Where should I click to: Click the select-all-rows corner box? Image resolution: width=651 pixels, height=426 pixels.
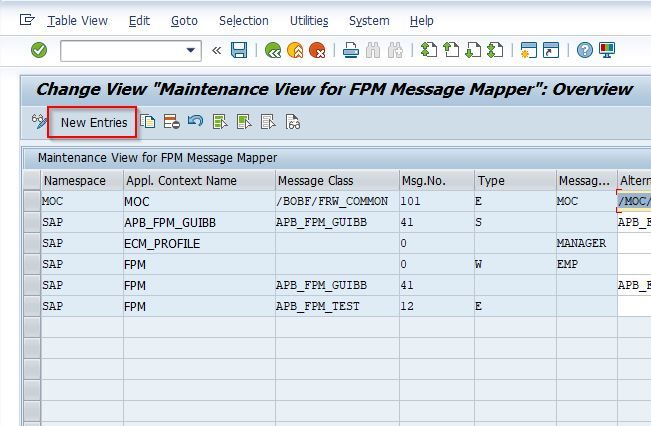(32, 180)
